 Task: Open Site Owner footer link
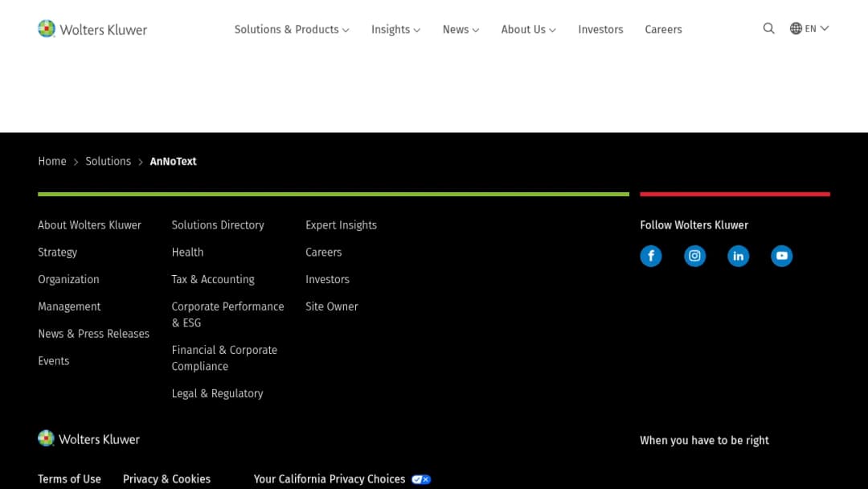pos(332,306)
